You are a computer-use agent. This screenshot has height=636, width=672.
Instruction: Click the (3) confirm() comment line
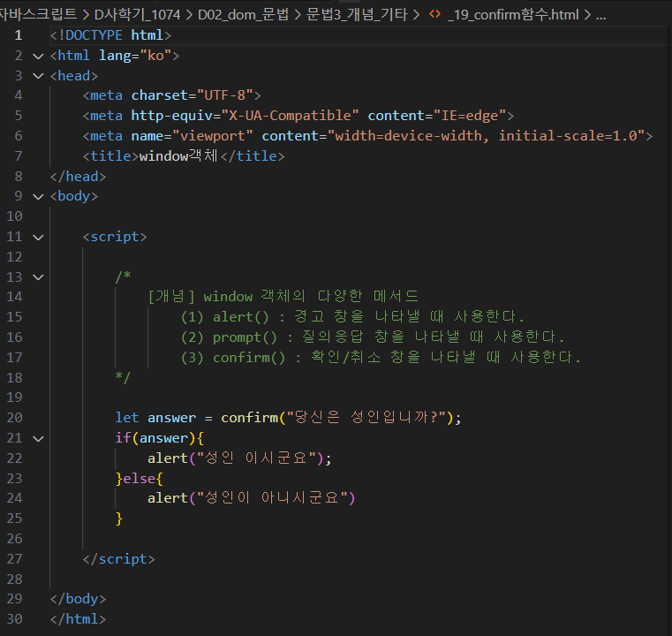point(381,358)
